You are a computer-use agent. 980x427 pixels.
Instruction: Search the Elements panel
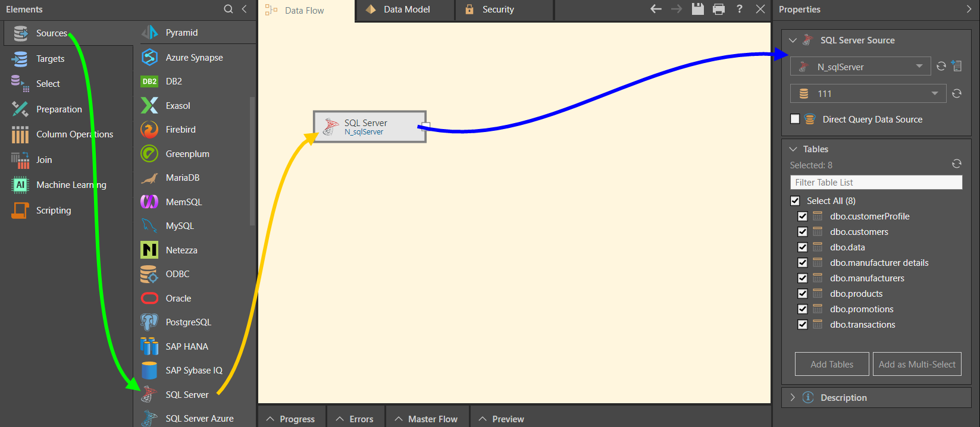click(228, 9)
